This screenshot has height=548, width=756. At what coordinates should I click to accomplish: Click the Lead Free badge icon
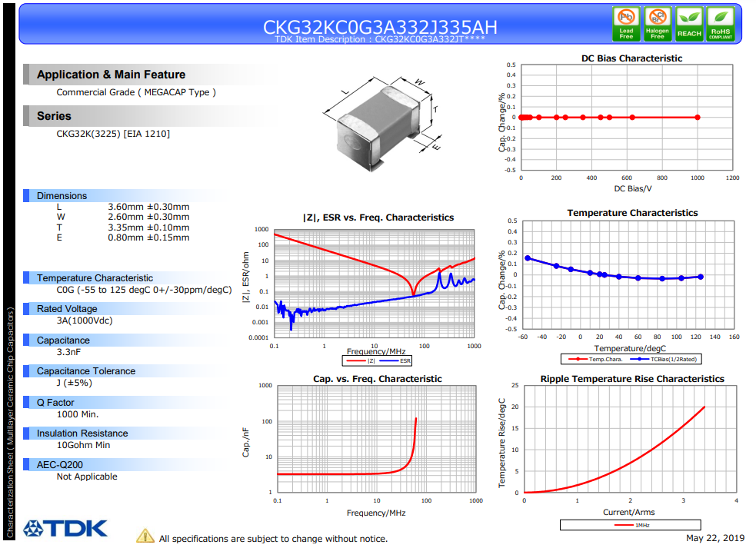point(626,24)
